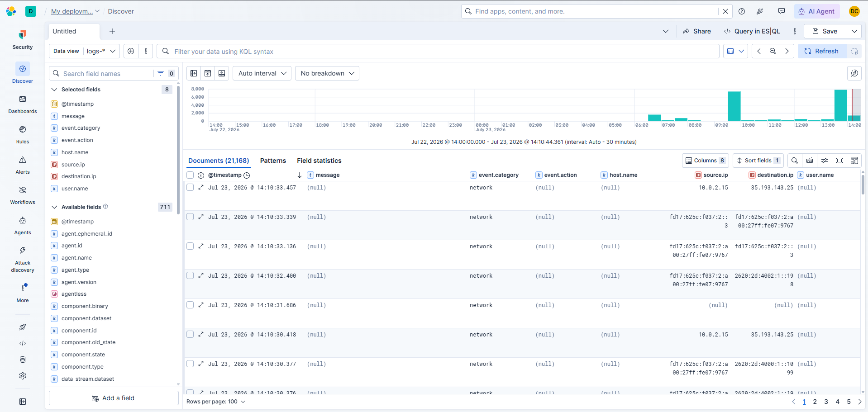Click the Refresh button

coord(821,51)
